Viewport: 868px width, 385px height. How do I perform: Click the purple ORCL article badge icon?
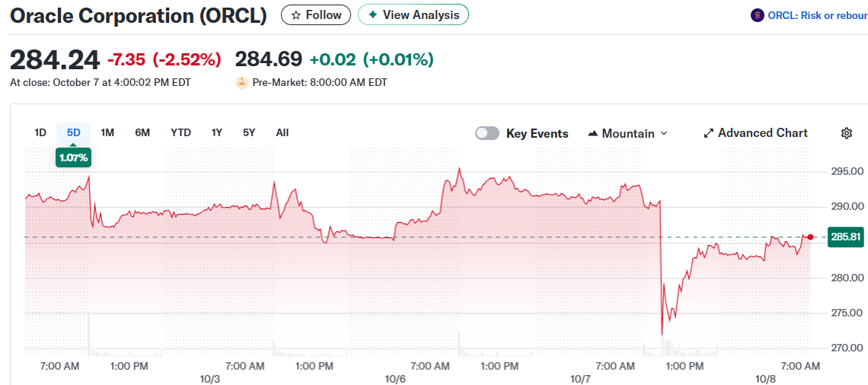click(757, 15)
